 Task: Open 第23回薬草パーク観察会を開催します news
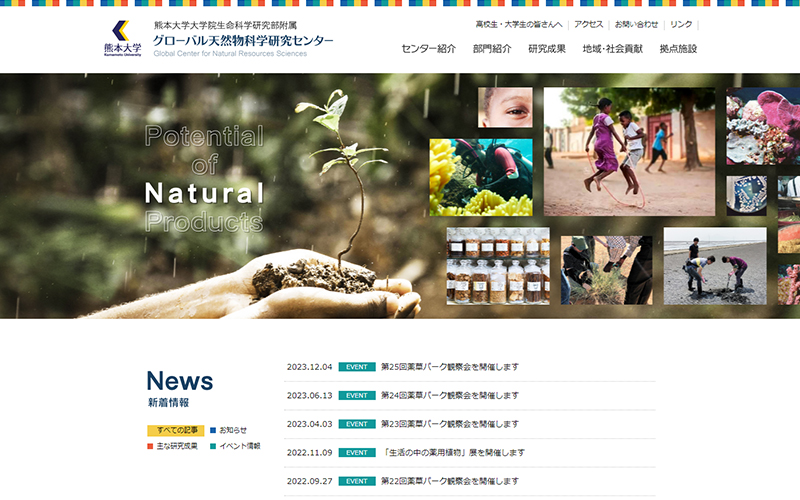[450, 424]
